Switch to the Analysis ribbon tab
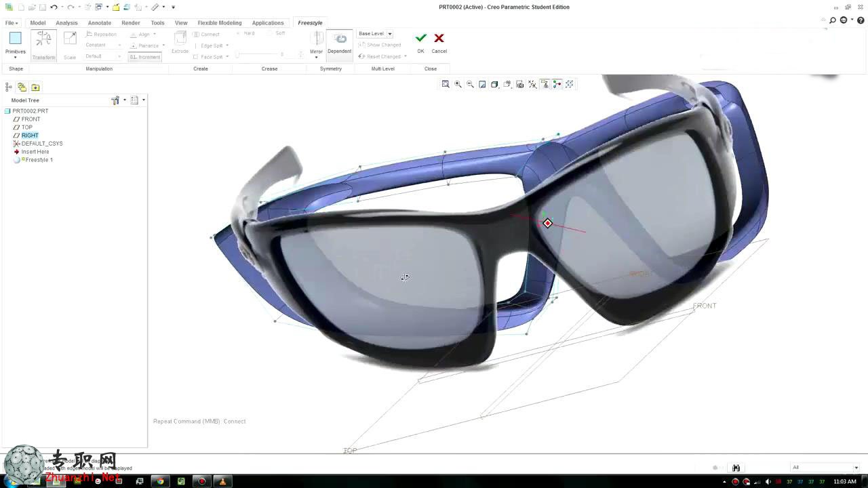868x488 pixels. (x=66, y=23)
